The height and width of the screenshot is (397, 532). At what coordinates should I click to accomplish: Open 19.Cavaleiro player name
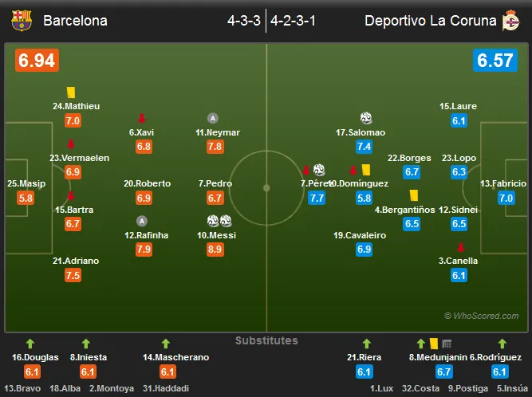[x=360, y=235]
